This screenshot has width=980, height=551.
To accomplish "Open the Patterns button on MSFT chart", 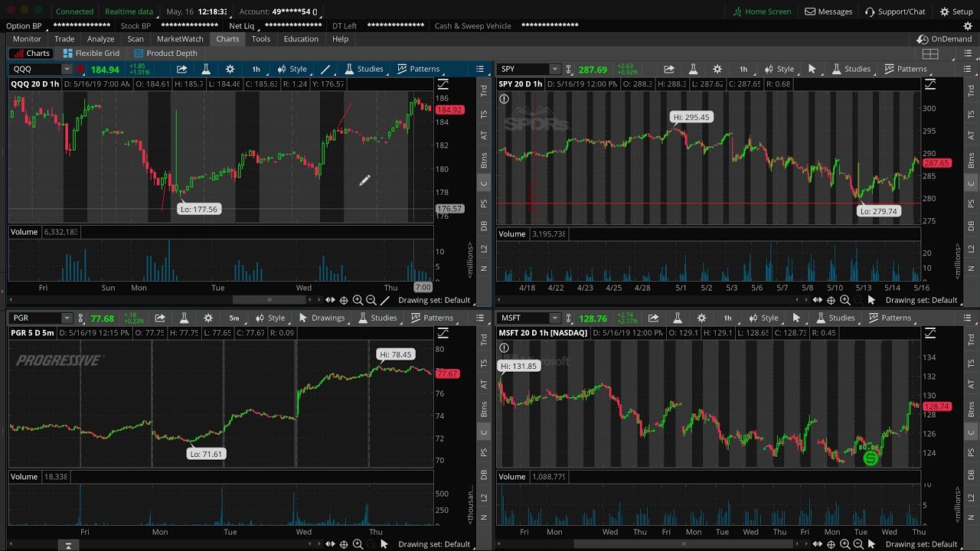I will pos(903,318).
